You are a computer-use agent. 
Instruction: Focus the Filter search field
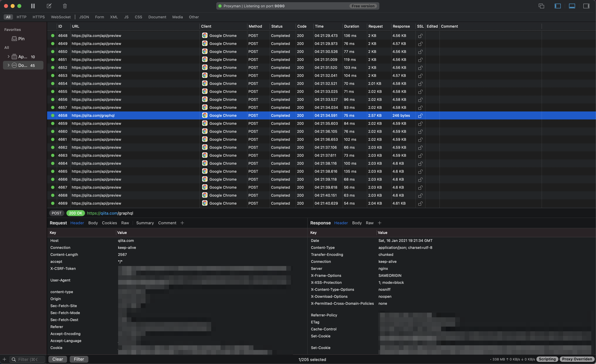(x=28, y=359)
